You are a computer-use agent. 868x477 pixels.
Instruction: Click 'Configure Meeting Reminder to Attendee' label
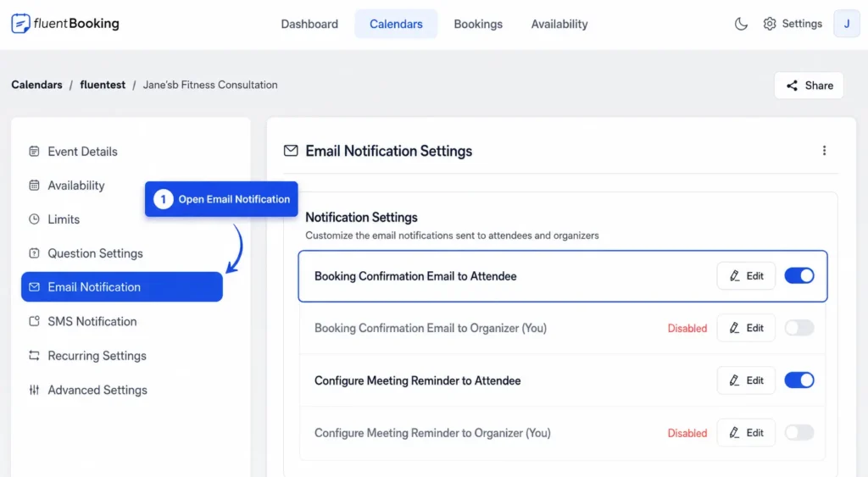tap(417, 380)
